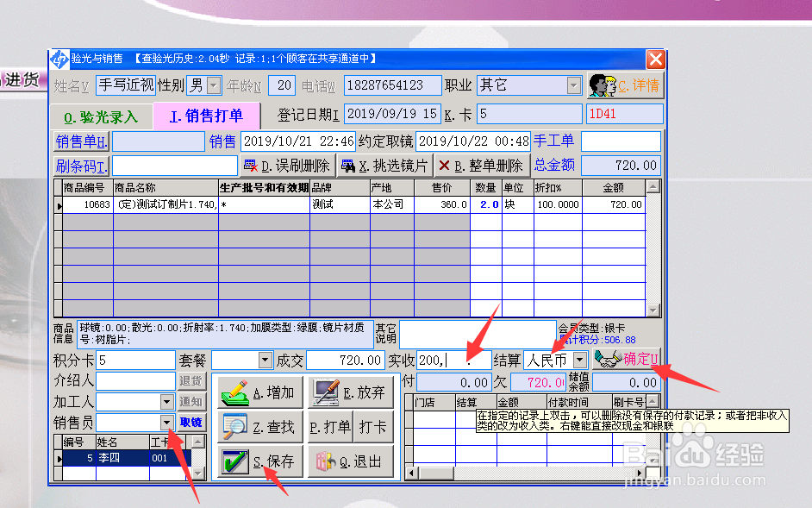This screenshot has width=812, height=508.
Task: Click the 介绍人 referrer input field
Action: pyautogui.click(x=135, y=381)
